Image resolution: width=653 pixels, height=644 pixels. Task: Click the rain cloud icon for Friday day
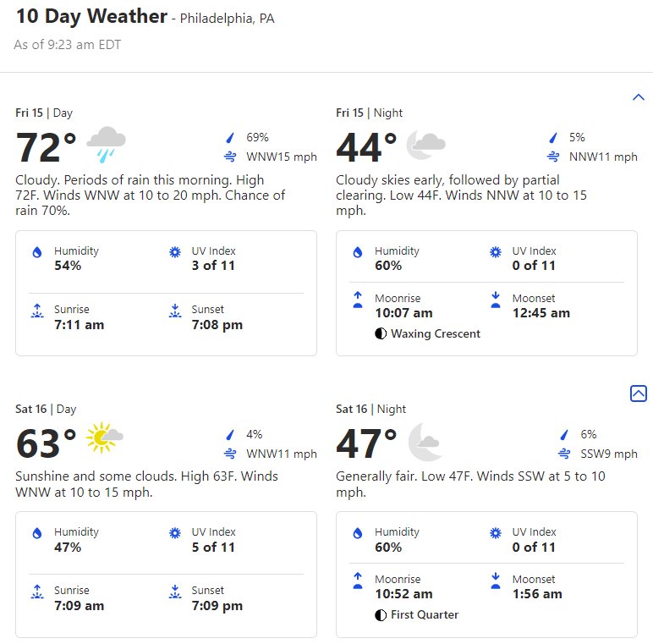[x=107, y=145]
